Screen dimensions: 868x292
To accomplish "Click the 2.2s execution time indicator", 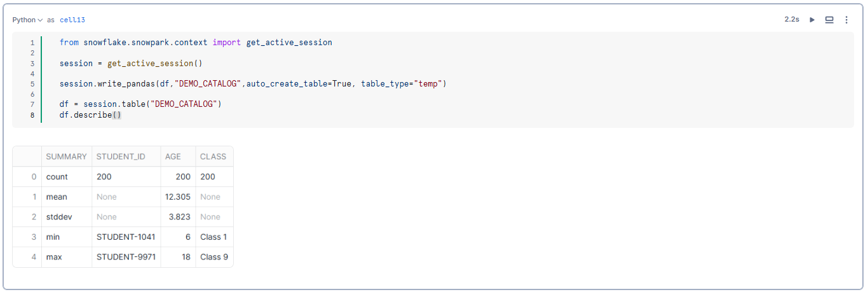I will coord(791,20).
